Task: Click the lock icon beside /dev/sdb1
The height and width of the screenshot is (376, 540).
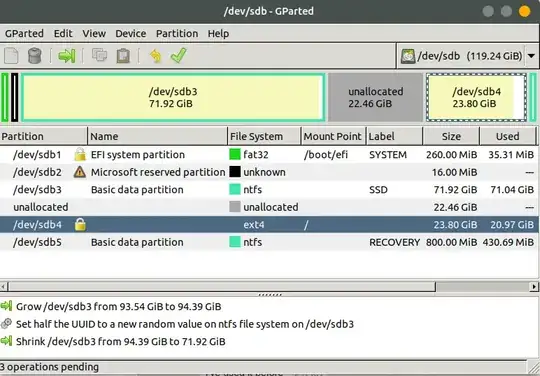Action: (80, 155)
